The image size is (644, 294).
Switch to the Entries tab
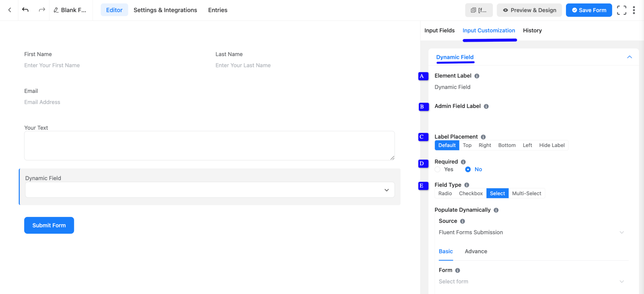217,10
